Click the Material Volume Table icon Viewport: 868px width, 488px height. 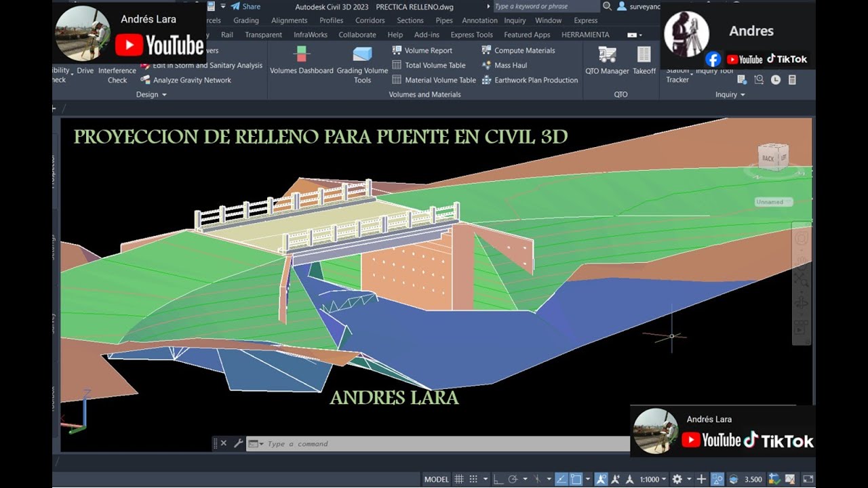coord(397,80)
